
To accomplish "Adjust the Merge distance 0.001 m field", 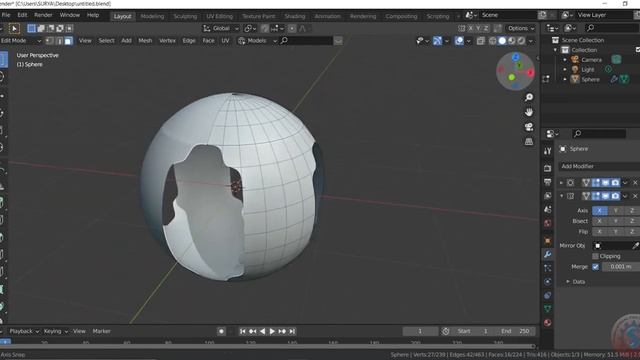I will (620, 267).
